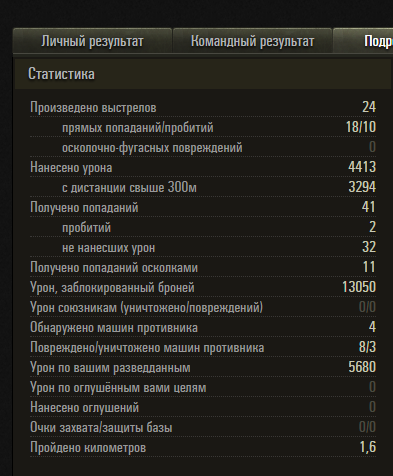393x476 pixels.
Task: Select Урон по оглушённым вами целям label
Action: coord(118,388)
